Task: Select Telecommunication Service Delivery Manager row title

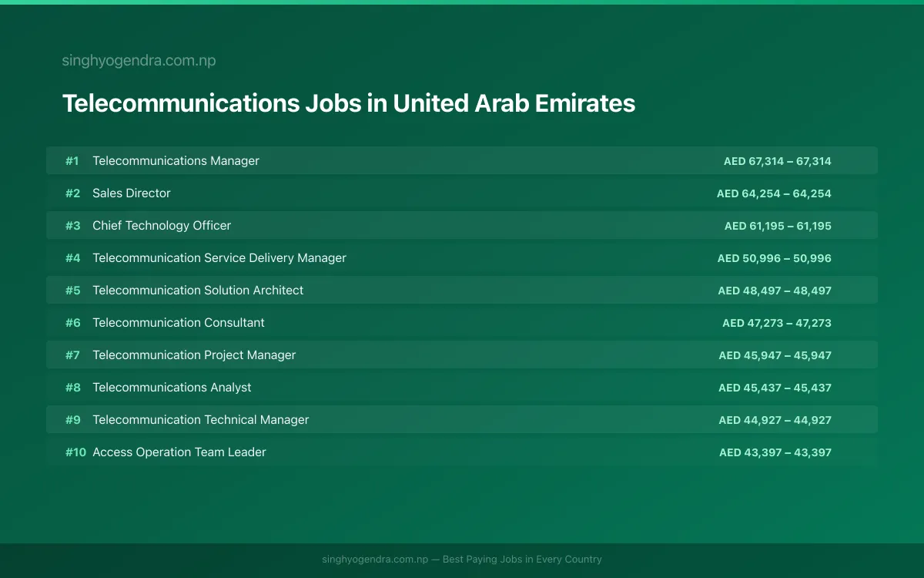Action: (x=219, y=258)
